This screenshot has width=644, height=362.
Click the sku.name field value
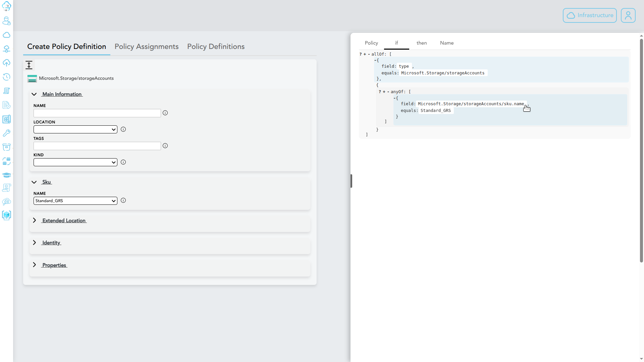[x=471, y=104]
